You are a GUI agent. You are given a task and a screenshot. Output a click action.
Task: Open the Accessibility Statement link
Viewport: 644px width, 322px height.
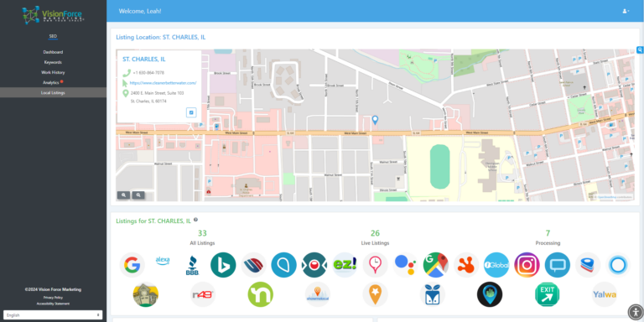tap(53, 304)
